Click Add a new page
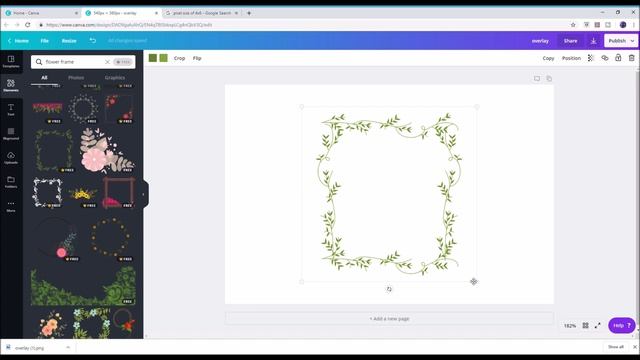 pyautogui.click(x=389, y=318)
